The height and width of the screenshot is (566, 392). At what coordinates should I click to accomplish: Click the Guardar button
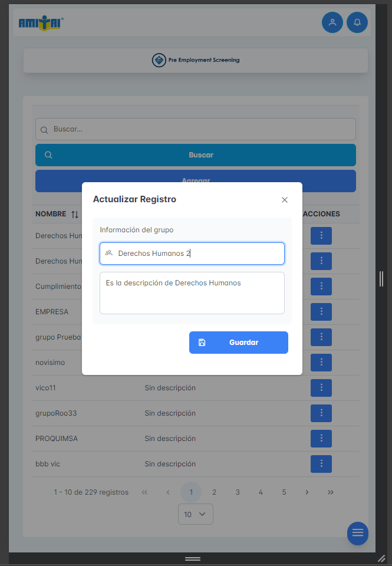238,343
